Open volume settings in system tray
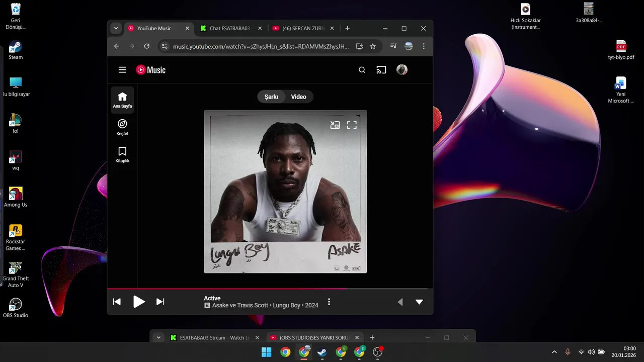 click(591, 352)
